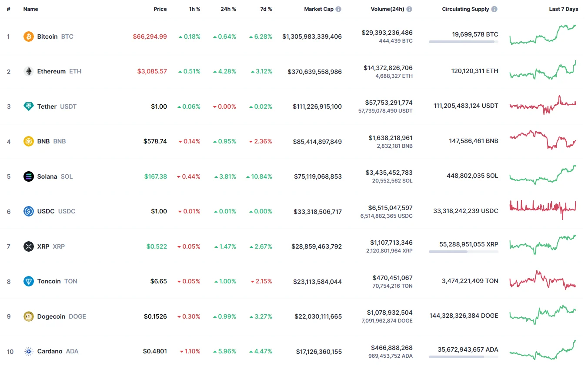Click the Dogecoin logo icon
The height and width of the screenshot is (366, 588).
pyautogui.click(x=28, y=316)
